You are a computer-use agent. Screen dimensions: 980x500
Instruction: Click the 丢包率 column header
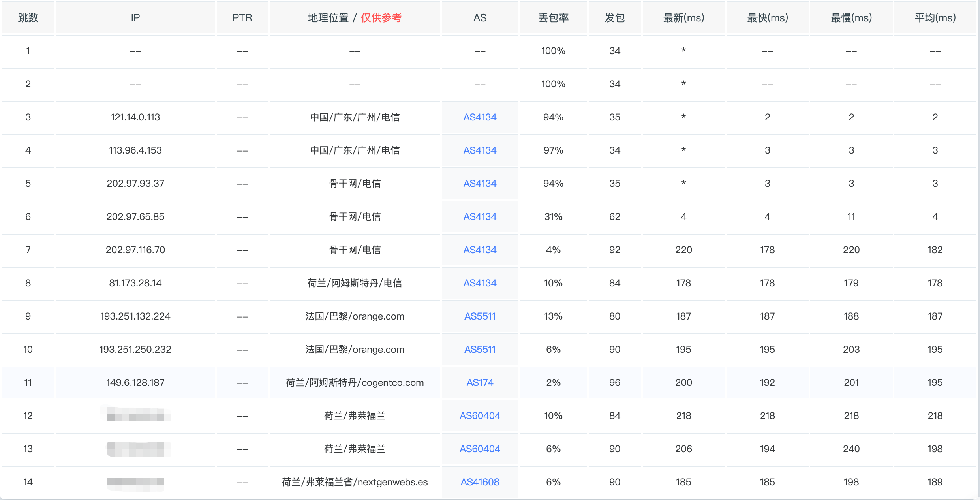click(x=553, y=18)
